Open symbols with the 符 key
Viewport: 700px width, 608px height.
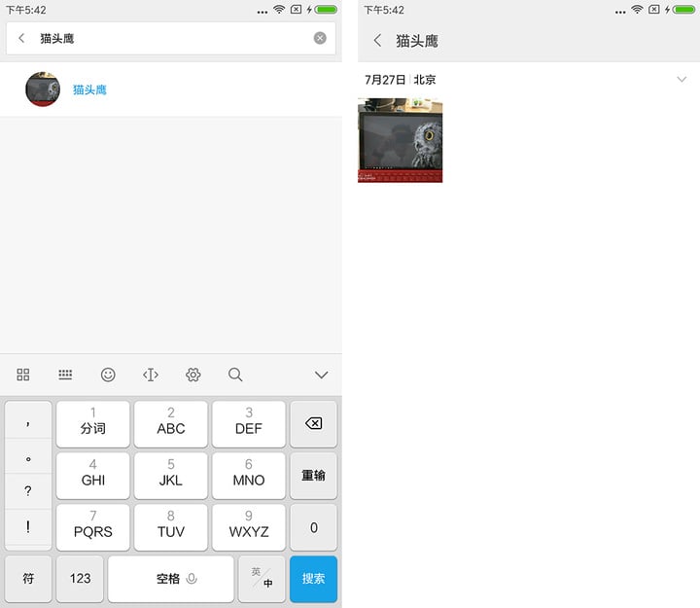(x=28, y=579)
